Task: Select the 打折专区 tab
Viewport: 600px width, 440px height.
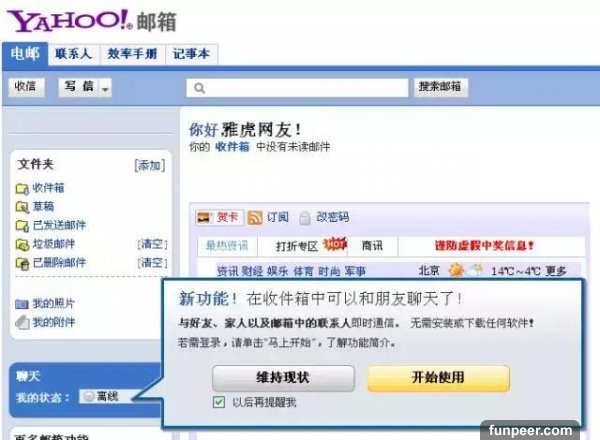Action: click(297, 246)
